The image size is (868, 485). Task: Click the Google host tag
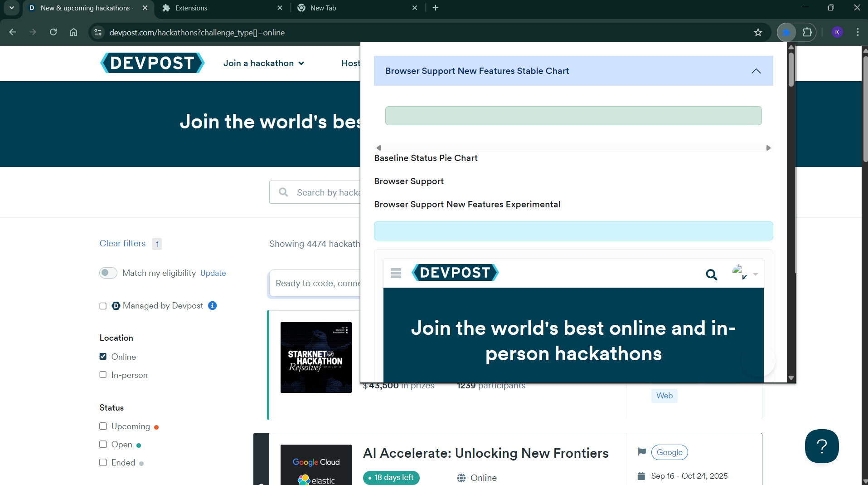pyautogui.click(x=669, y=452)
